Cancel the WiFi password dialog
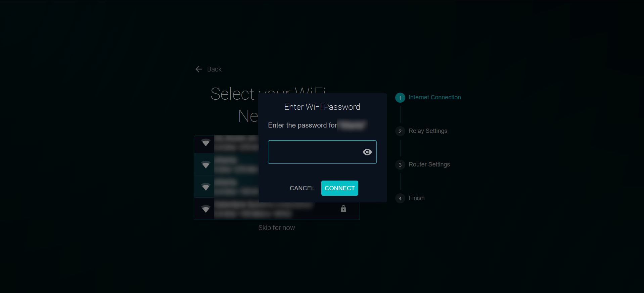 [302, 188]
